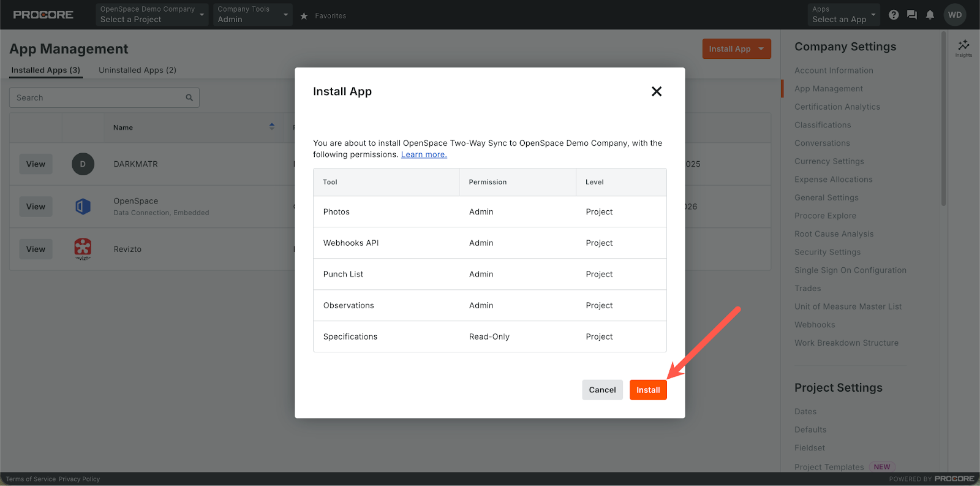This screenshot has width=980, height=486.
Task: Click the OpenSpace app icon
Action: click(x=83, y=207)
